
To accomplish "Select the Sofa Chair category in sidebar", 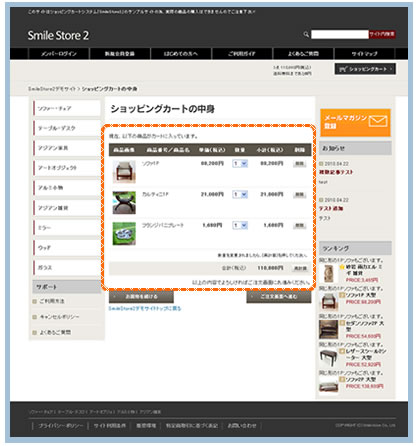I will (67, 108).
